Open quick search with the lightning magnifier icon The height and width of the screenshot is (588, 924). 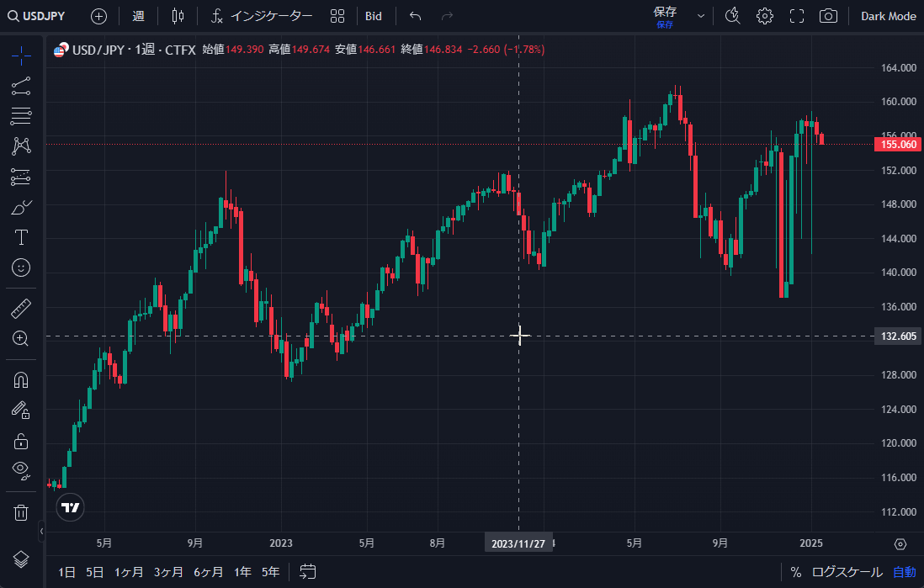tap(732, 16)
